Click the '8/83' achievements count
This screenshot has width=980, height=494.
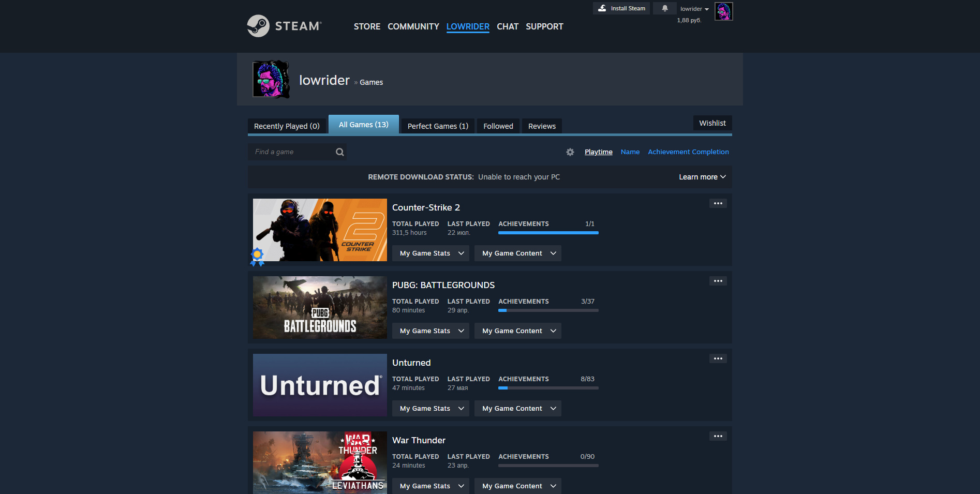pyautogui.click(x=587, y=379)
